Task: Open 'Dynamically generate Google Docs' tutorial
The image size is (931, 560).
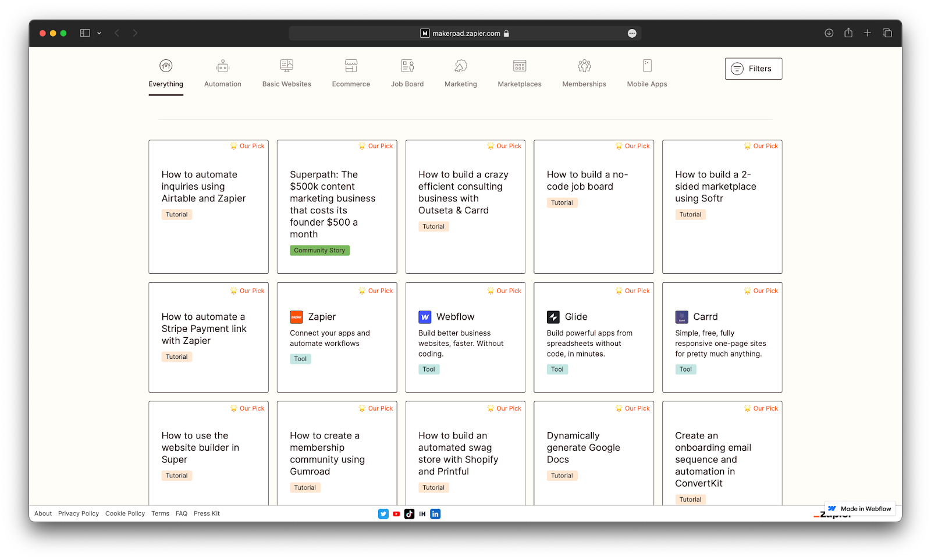Action: [584, 448]
